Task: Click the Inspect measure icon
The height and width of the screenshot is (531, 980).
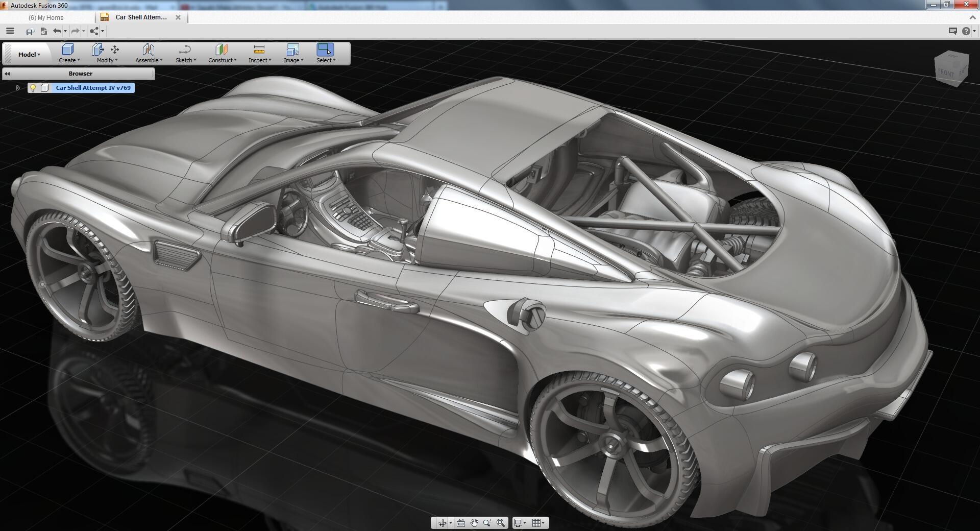Action: [259, 50]
